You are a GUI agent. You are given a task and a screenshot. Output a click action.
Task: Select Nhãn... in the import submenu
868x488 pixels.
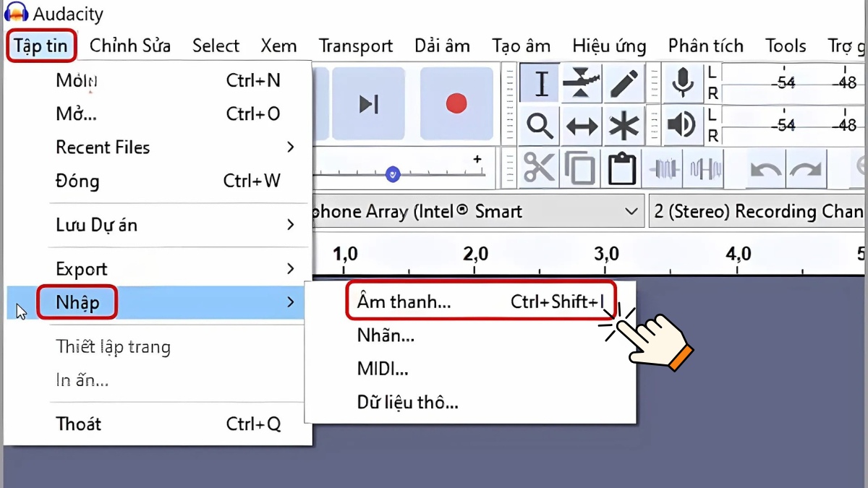click(x=470, y=335)
